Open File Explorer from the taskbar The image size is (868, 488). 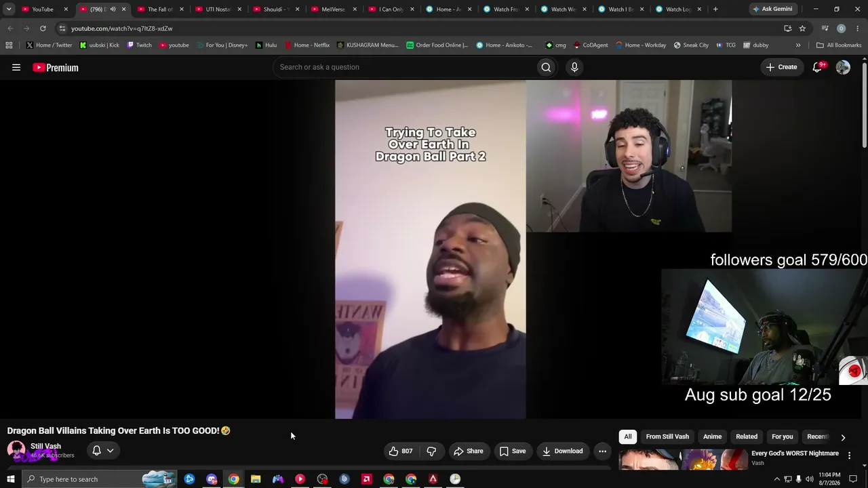[256, 479]
